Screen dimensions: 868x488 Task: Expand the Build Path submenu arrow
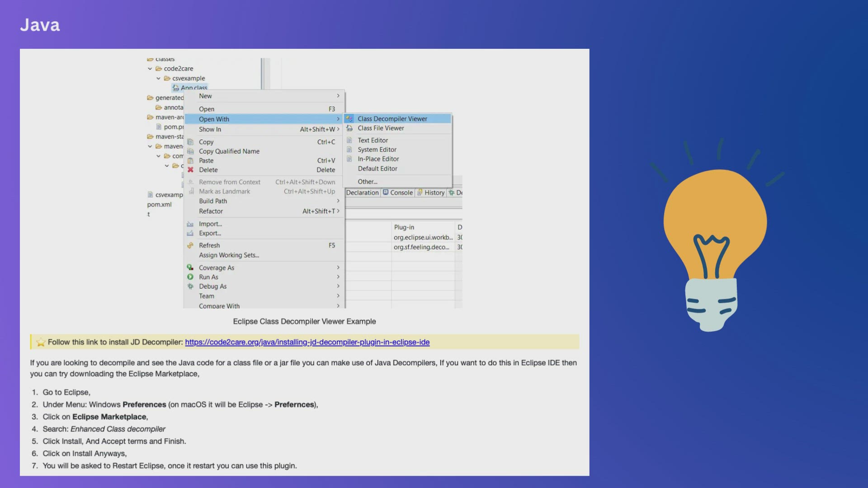point(338,201)
